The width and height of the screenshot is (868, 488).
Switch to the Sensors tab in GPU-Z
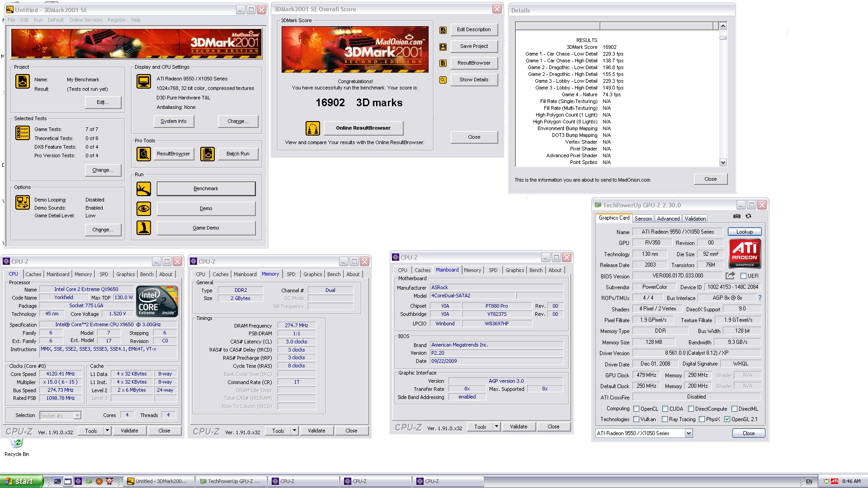[x=643, y=219]
